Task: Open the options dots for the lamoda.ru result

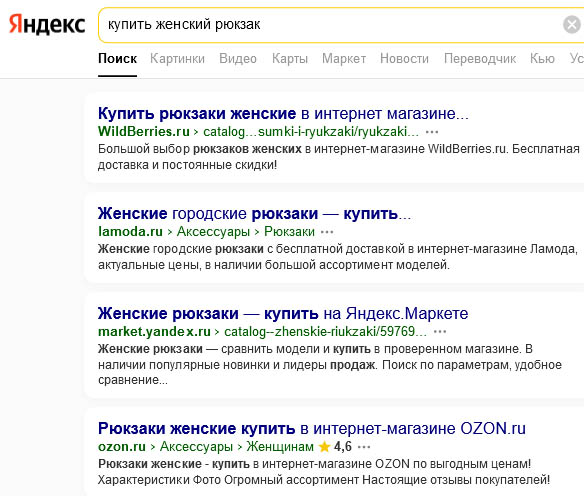Action: click(327, 232)
